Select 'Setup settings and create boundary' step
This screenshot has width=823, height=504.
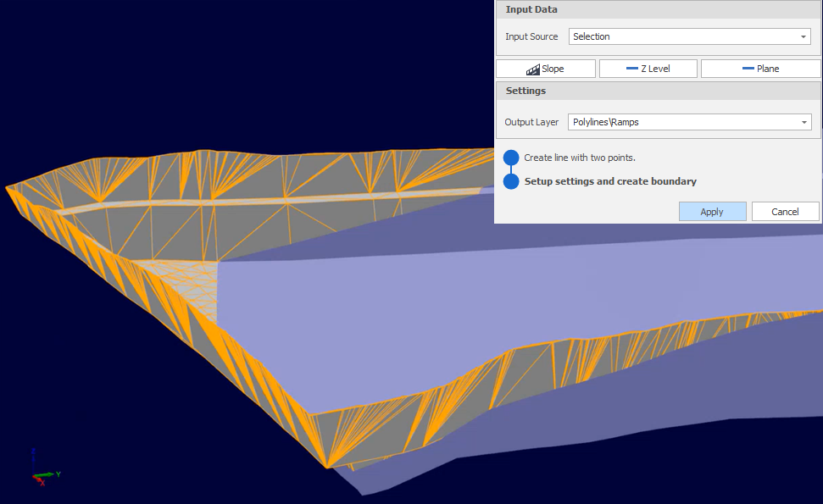610,181
